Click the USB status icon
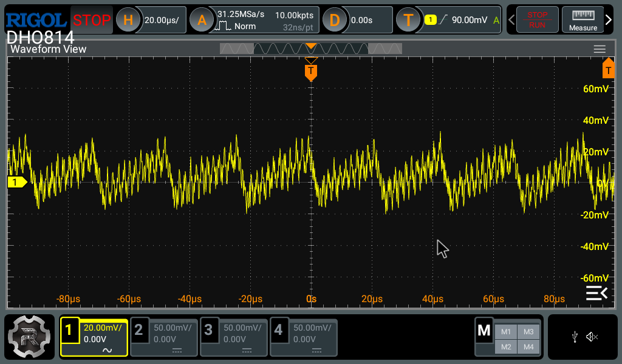Viewport: 622px width, 364px height. coord(575,337)
